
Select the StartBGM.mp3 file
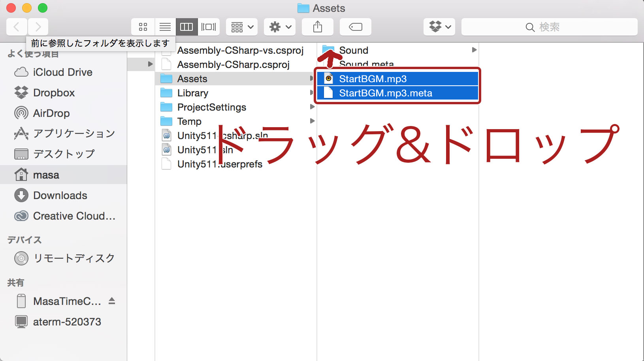[x=397, y=79]
